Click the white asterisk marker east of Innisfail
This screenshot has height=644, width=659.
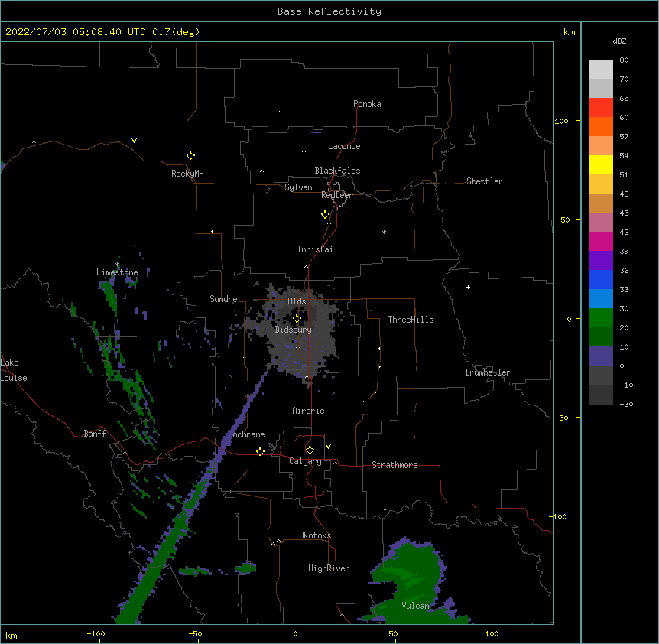coord(384,232)
